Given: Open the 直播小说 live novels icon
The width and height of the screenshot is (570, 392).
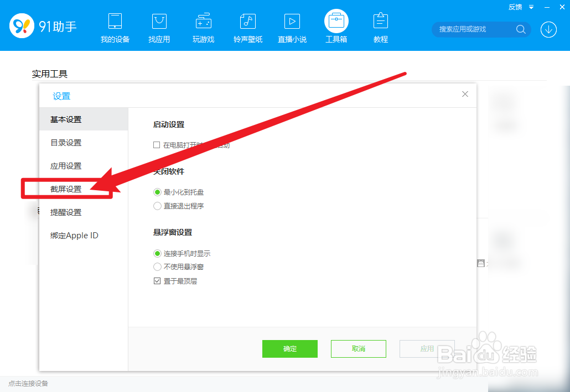Looking at the screenshot, I should point(292,25).
